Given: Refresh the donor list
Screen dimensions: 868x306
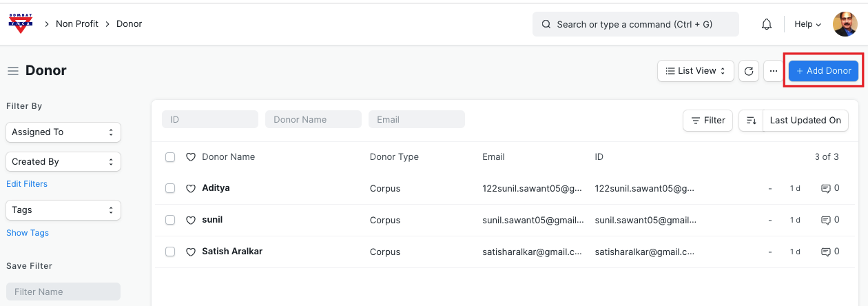Looking at the screenshot, I should (749, 71).
